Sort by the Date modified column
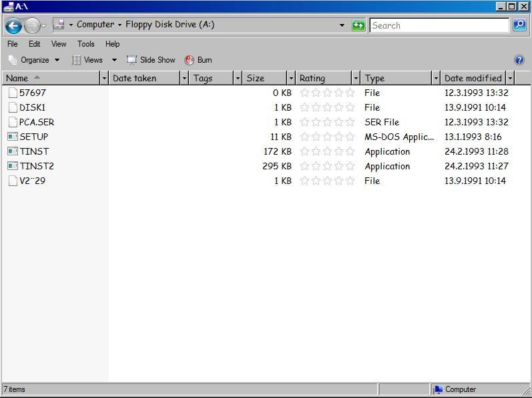 coord(473,78)
